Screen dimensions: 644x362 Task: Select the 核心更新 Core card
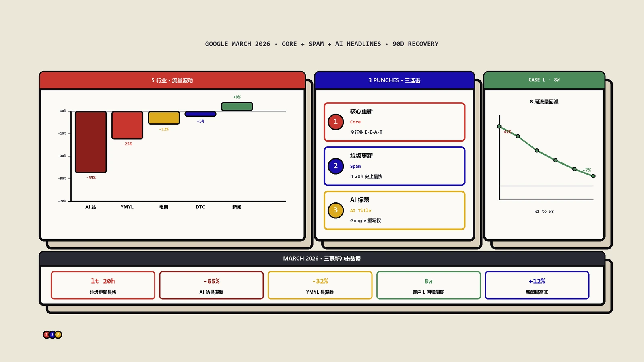394,122
